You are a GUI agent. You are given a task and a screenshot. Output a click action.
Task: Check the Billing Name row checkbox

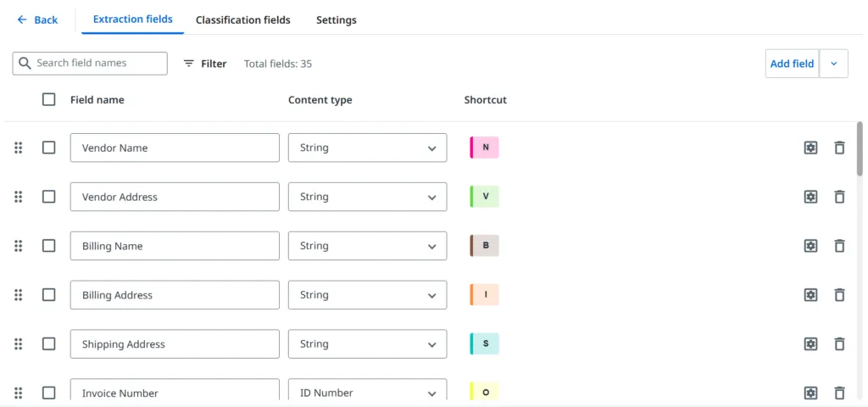(48, 246)
